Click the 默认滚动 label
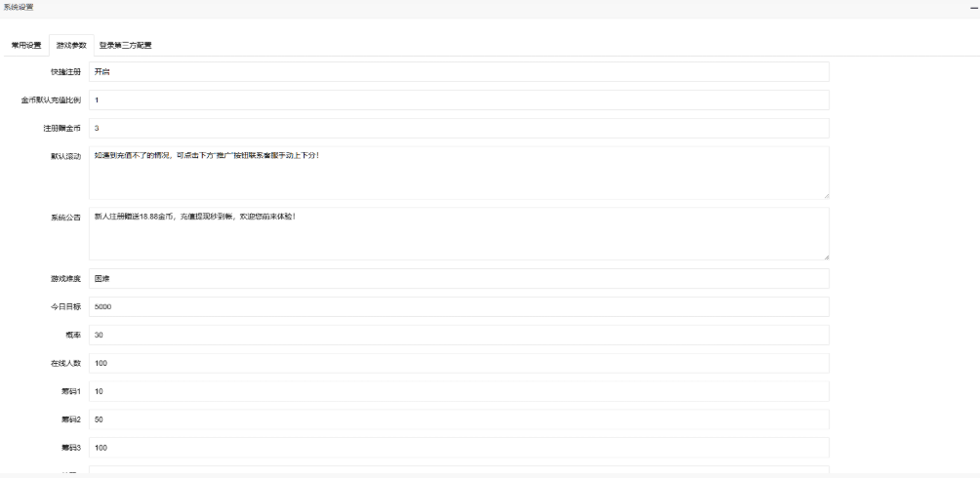 coord(66,157)
